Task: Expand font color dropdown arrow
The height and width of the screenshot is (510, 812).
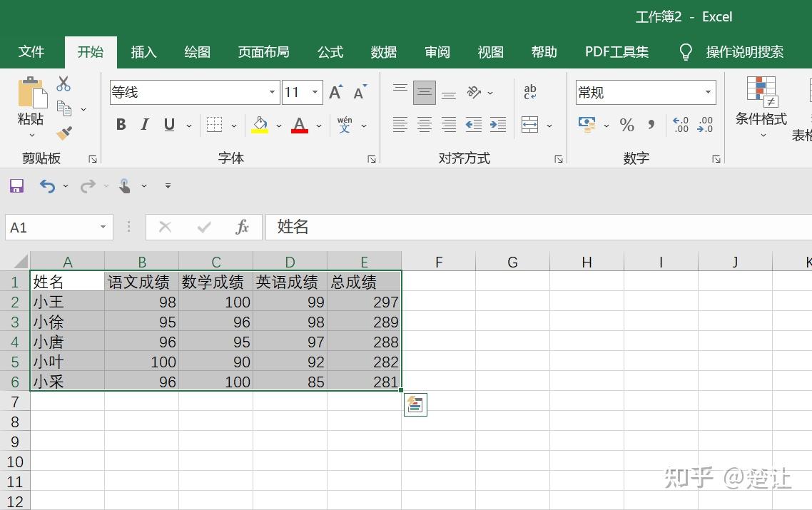Action: [318, 126]
